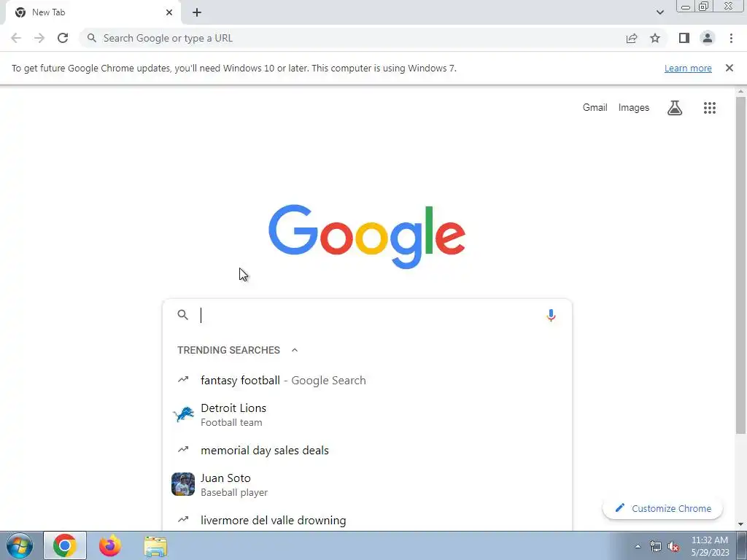Reload the page with the refresh icon

[x=63, y=38]
